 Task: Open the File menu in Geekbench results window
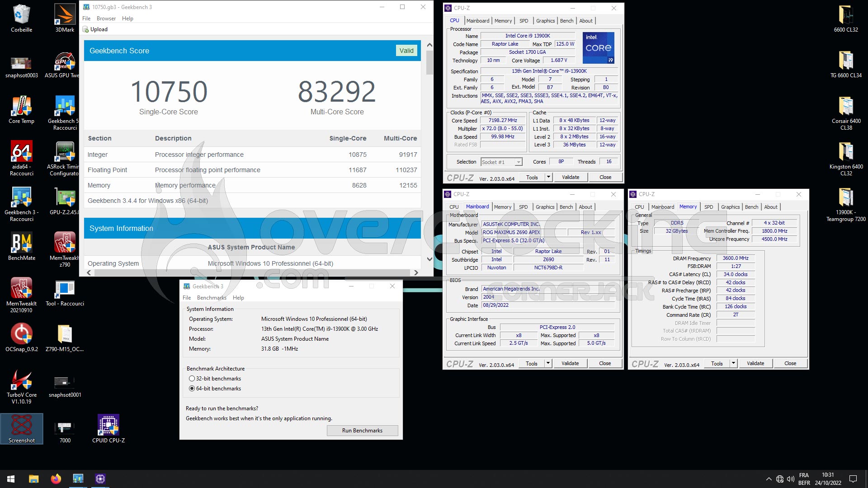86,19
